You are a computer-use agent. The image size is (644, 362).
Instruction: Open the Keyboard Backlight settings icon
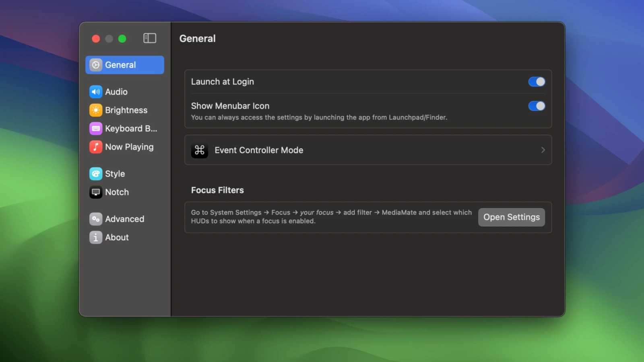tap(95, 129)
